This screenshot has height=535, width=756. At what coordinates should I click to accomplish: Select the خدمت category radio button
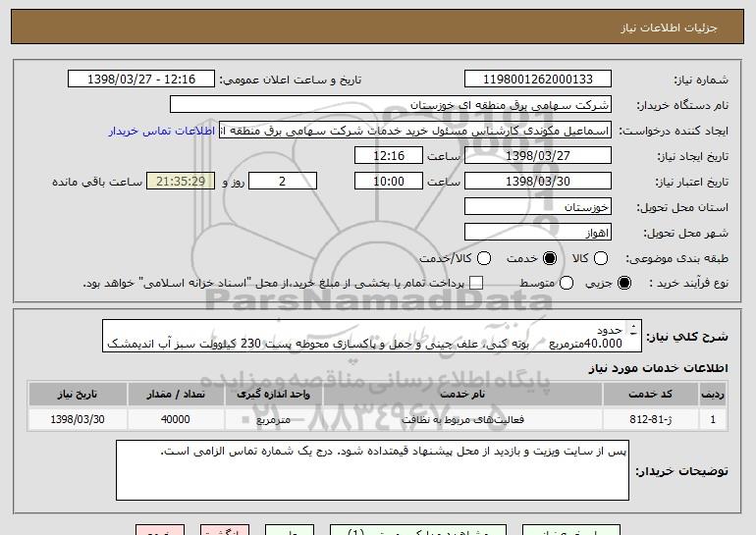pos(549,258)
